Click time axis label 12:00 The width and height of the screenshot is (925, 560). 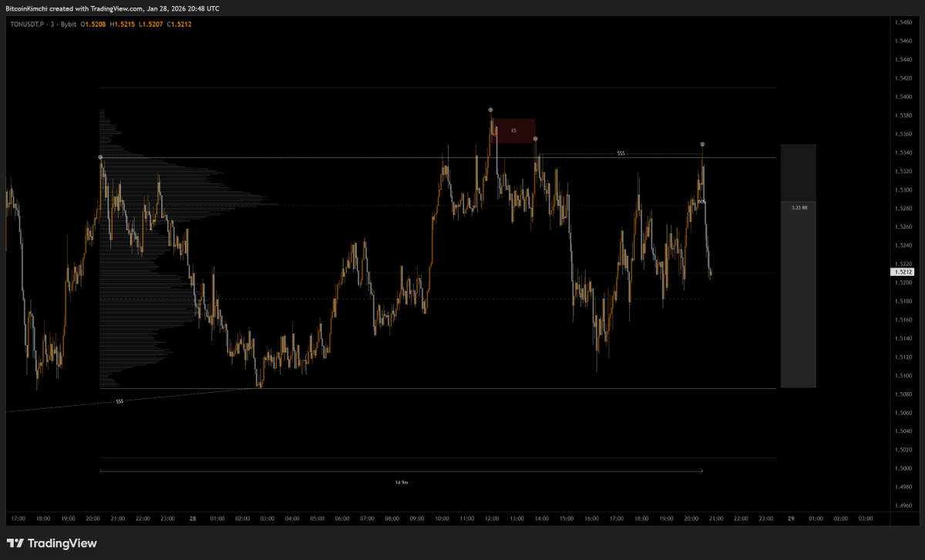492,518
